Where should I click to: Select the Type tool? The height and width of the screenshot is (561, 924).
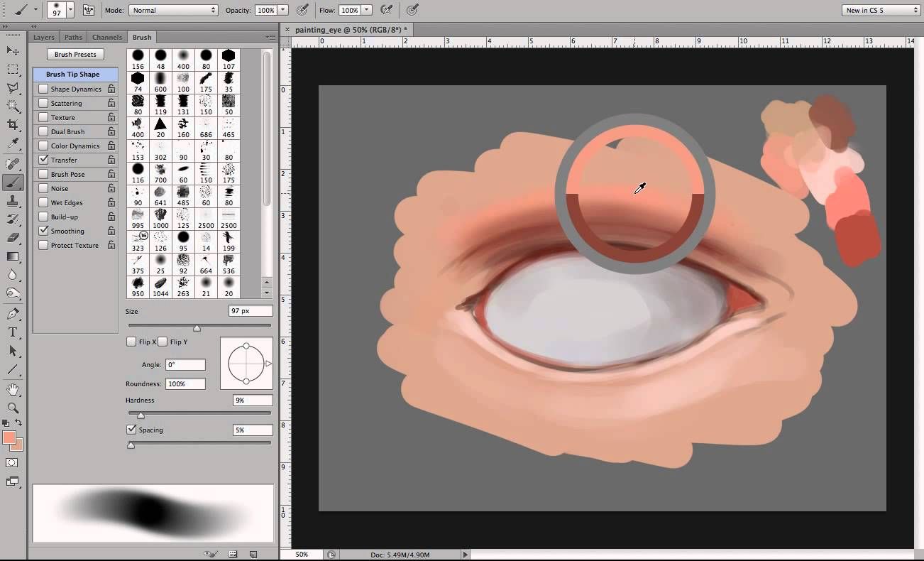(x=13, y=332)
